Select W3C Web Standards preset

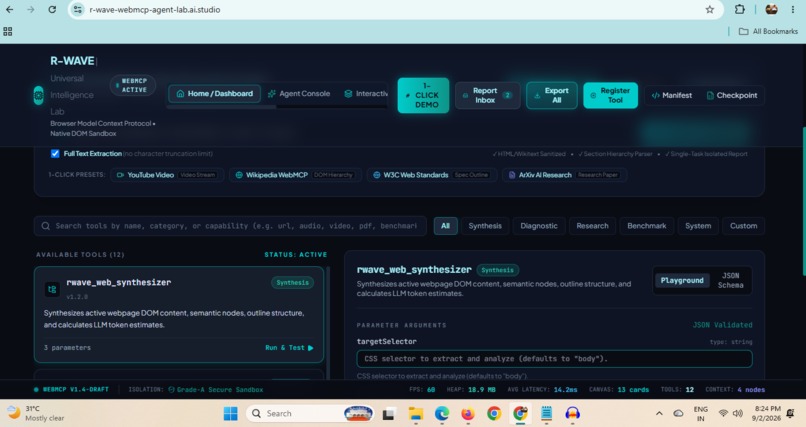pos(432,175)
